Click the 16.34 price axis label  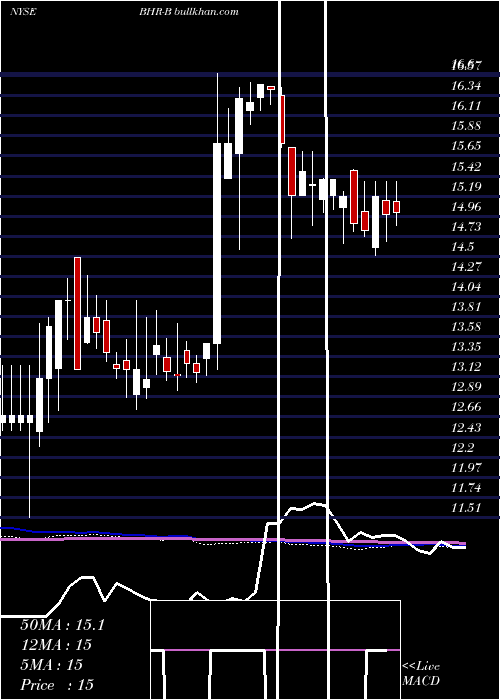(467, 86)
